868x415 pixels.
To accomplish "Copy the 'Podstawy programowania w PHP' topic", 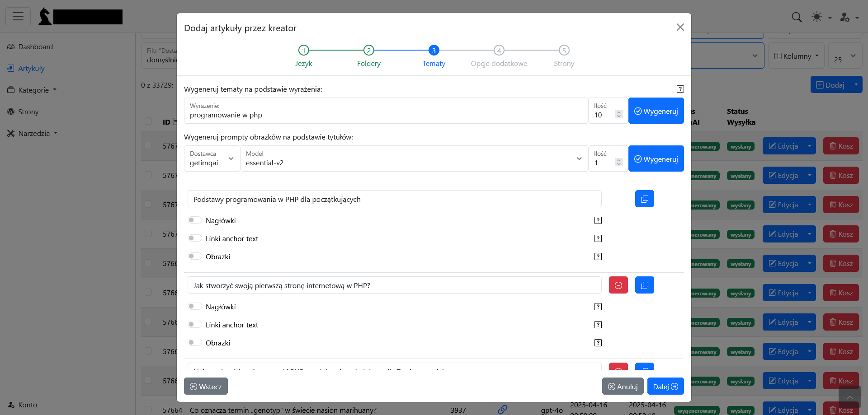I will [x=644, y=199].
